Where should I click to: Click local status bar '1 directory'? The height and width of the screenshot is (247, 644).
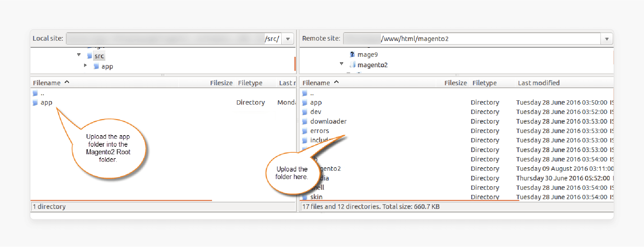tap(49, 207)
